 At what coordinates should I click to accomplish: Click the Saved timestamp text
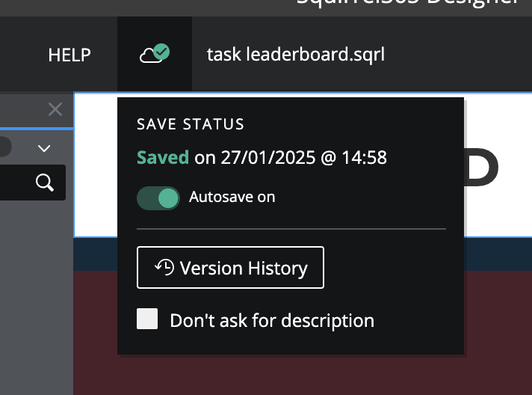pos(262,158)
